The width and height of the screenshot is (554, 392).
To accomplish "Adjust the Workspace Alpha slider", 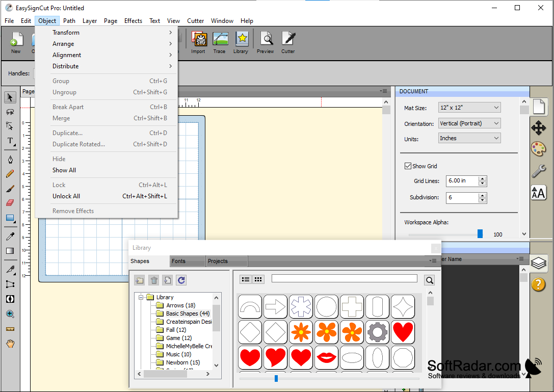I will [480, 234].
